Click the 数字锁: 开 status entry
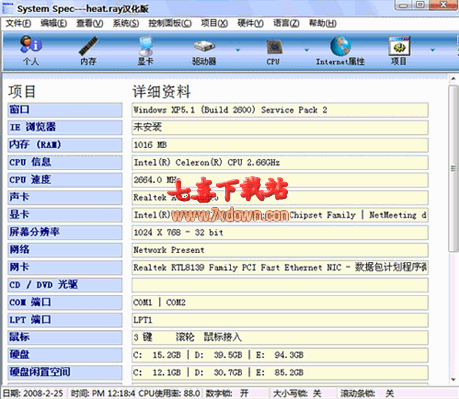Image resolution: width=459 pixels, height=399 pixels. pos(227,393)
